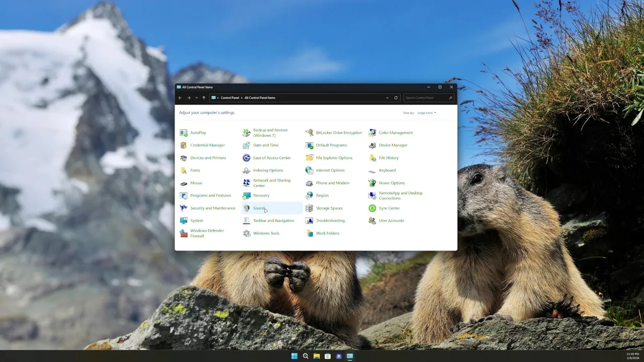Select All Control Panel Items breadcrumb
Image resolution: width=644 pixels, height=362 pixels.
click(x=260, y=98)
